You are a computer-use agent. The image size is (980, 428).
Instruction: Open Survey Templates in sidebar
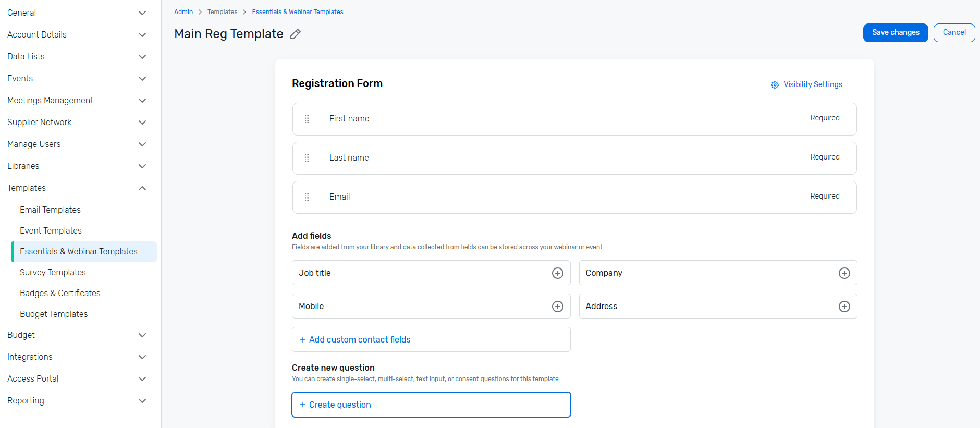[x=53, y=272]
